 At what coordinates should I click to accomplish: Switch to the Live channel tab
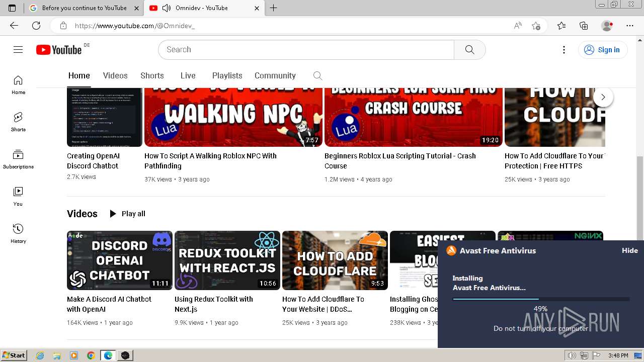[188, 75]
